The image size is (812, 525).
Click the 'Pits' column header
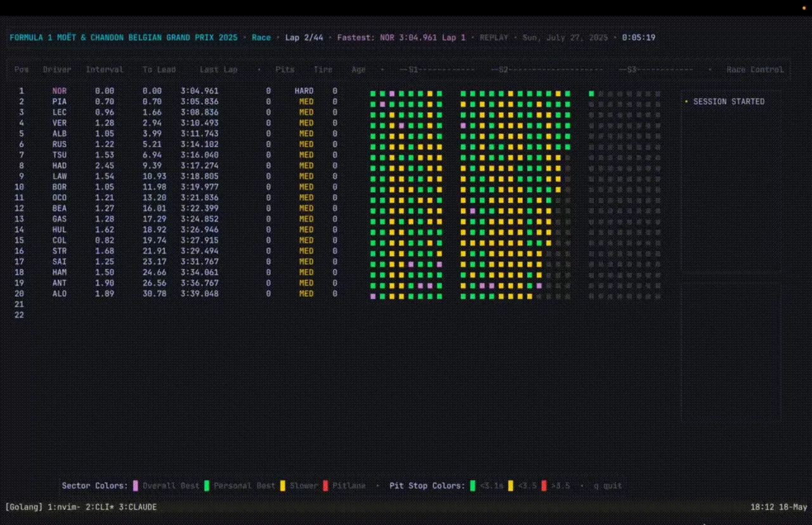285,70
